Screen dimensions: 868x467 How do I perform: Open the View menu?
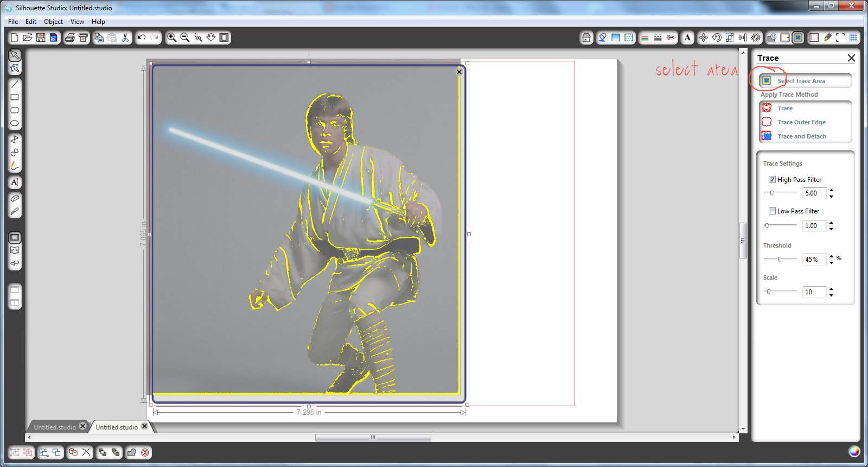pos(77,22)
